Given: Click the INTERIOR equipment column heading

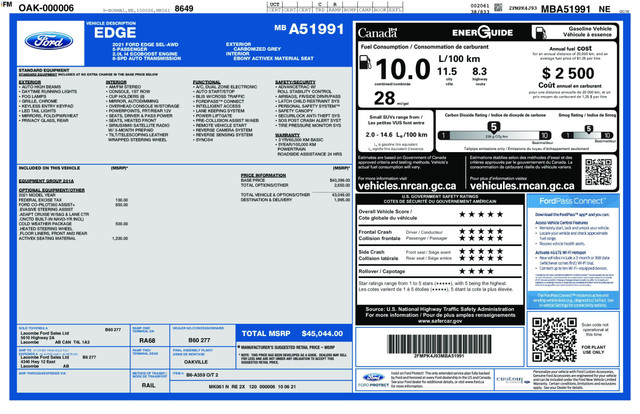Looking at the screenshot, I should click(x=116, y=82).
